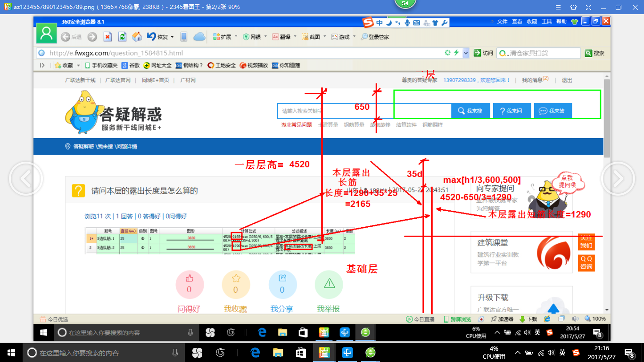Show the previous image with left arrow
Screen dimensions: 644x362
point(26,179)
